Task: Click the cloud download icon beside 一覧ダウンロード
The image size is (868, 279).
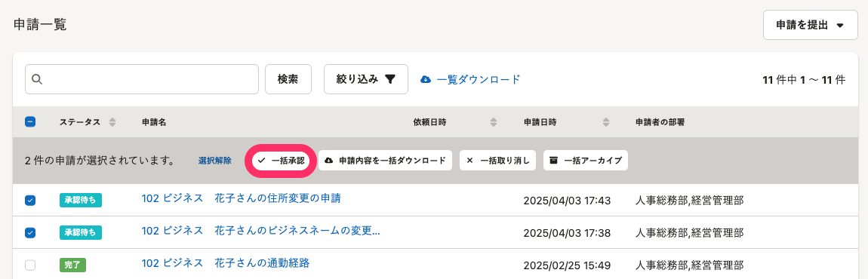Action: point(426,79)
